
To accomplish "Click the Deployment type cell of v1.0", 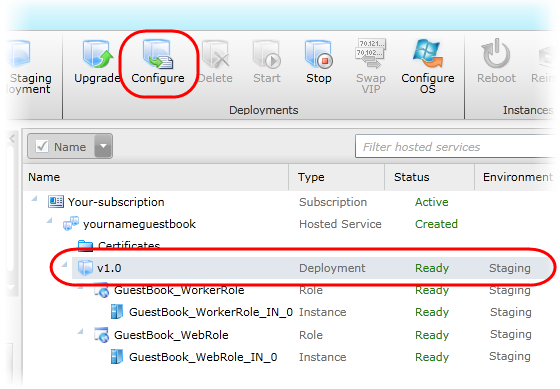I will [332, 268].
